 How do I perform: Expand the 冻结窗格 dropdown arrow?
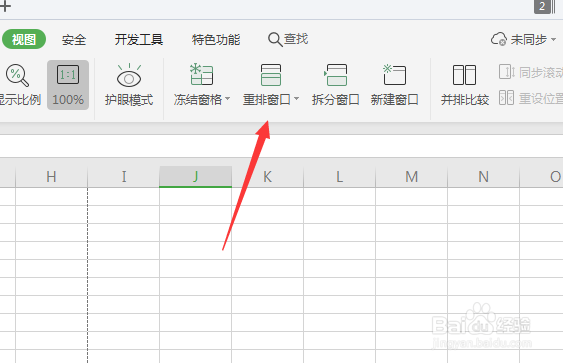coord(228,99)
